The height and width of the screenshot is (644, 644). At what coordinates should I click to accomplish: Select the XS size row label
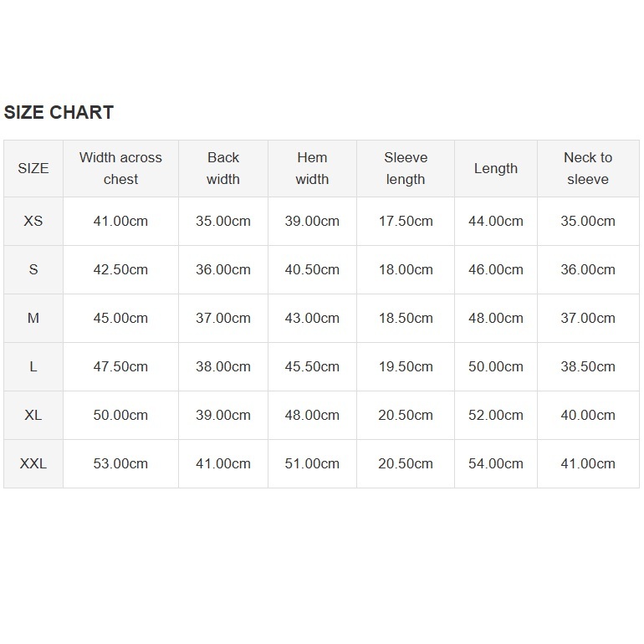33,221
